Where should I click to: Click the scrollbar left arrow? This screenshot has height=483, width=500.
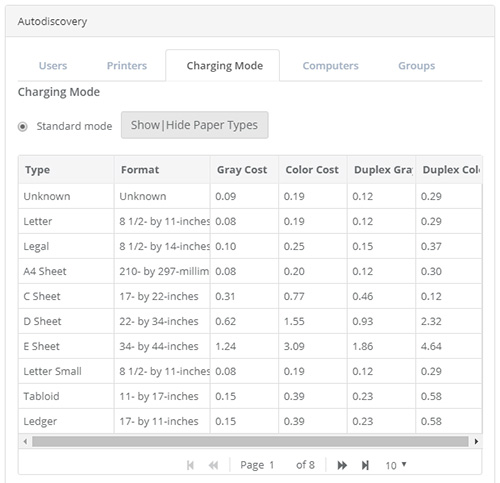[25, 441]
